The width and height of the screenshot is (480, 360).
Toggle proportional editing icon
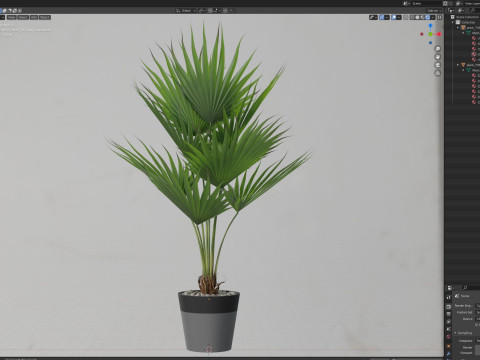pyautogui.click(x=226, y=11)
